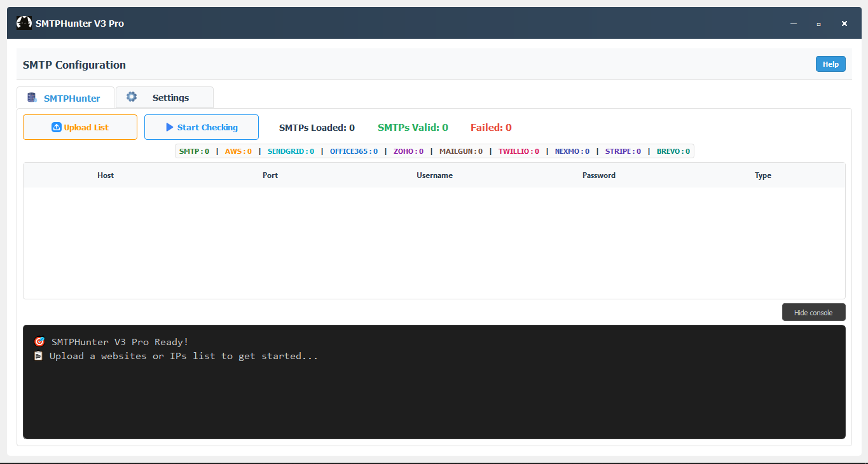The height and width of the screenshot is (464, 868).
Task: Click the Port column header
Action: [x=270, y=175]
